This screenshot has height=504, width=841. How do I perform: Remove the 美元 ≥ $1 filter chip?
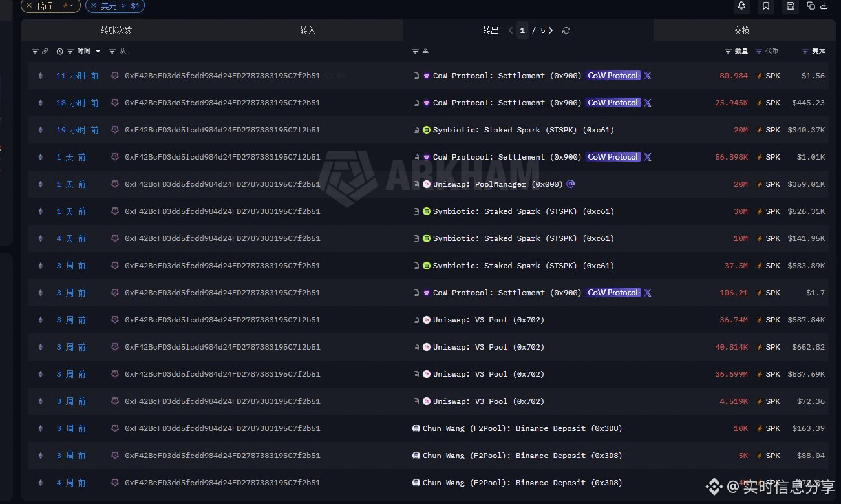pos(94,5)
